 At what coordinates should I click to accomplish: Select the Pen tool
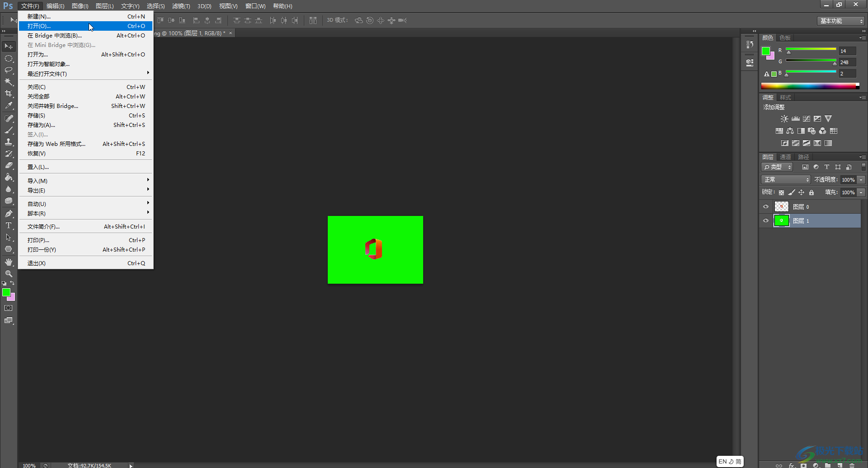pos(9,214)
